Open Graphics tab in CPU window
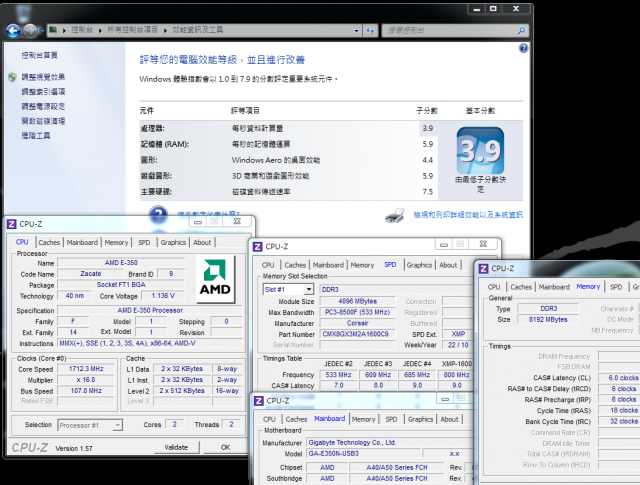Image resolution: width=640 pixels, height=485 pixels. [x=173, y=242]
